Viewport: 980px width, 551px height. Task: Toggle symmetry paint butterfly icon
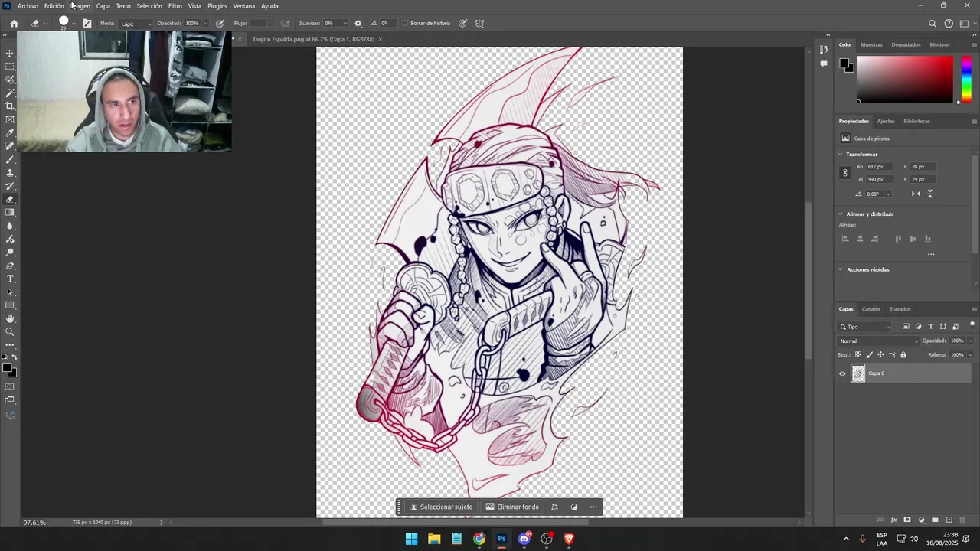click(x=479, y=23)
